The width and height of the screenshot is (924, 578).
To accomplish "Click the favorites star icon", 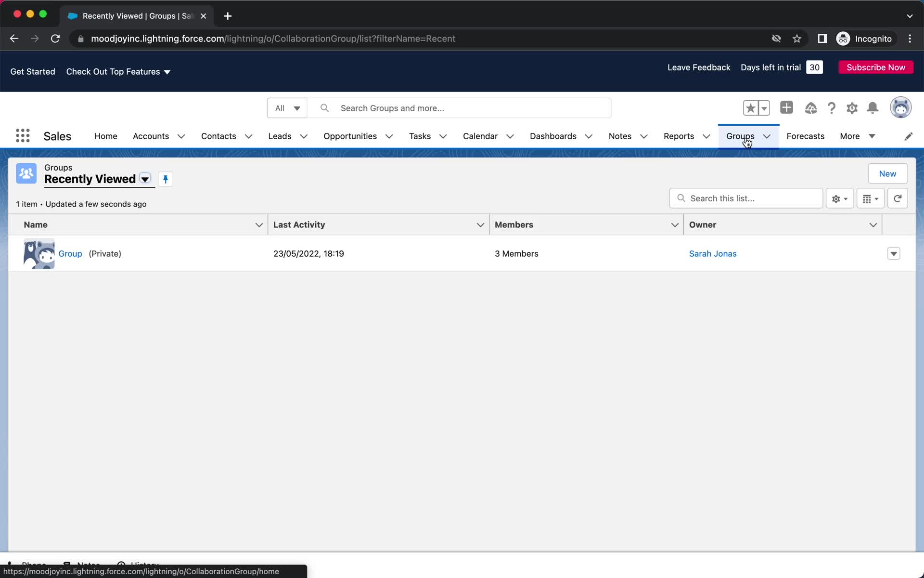I will tap(750, 108).
